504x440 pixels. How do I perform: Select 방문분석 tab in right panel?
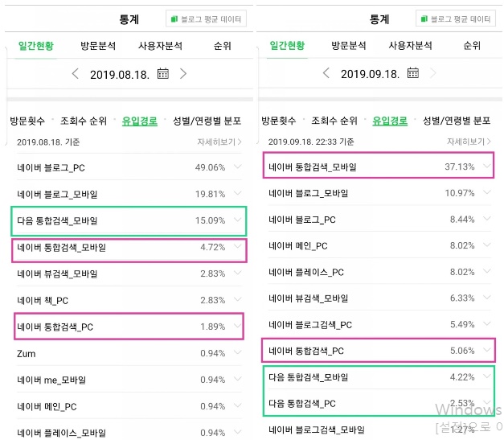coord(349,45)
